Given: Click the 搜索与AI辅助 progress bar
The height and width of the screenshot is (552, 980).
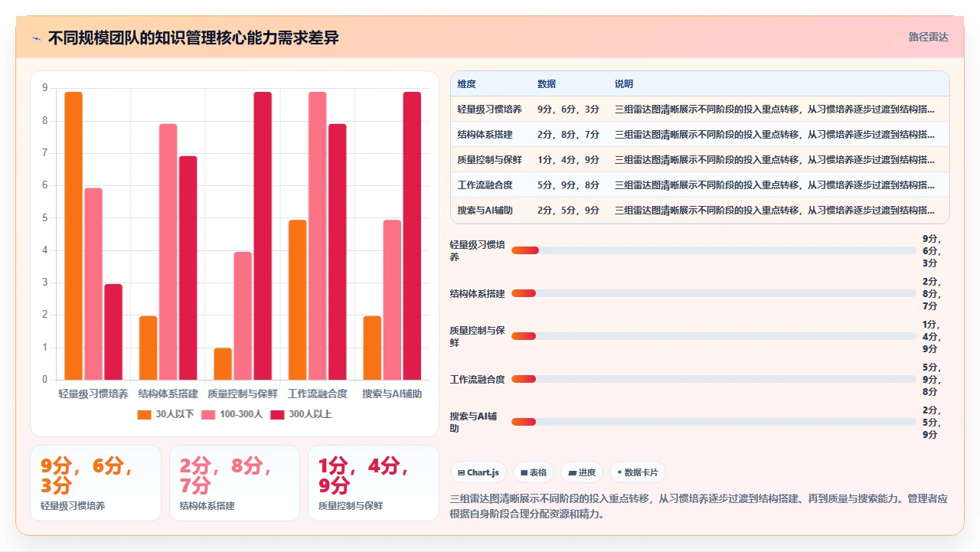Looking at the screenshot, I should (x=714, y=422).
